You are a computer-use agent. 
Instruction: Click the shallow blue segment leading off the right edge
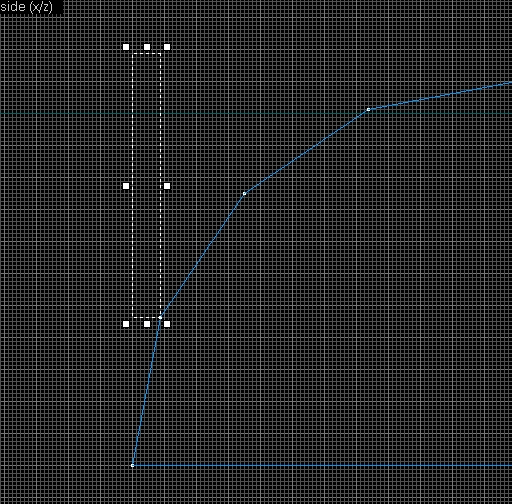click(x=440, y=96)
